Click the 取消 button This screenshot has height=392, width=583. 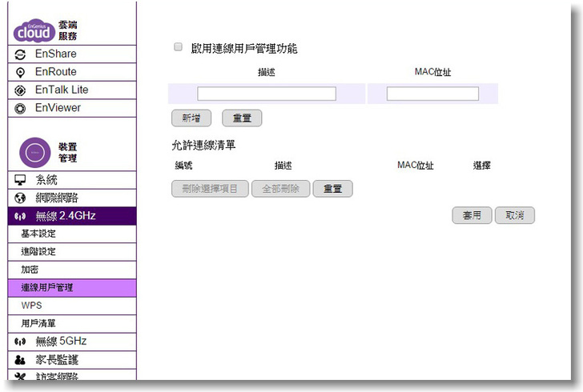[514, 215]
